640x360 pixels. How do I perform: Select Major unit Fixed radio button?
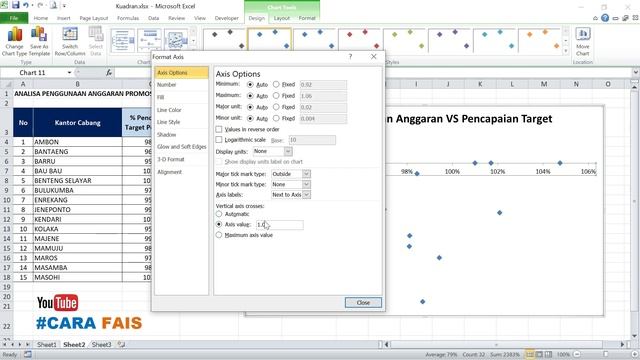click(x=276, y=107)
